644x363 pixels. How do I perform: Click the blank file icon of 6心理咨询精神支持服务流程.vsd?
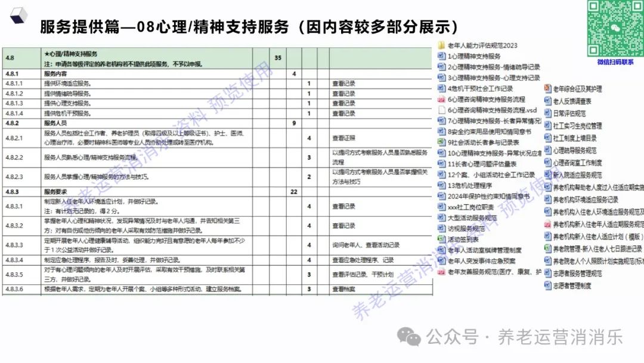[441, 110]
